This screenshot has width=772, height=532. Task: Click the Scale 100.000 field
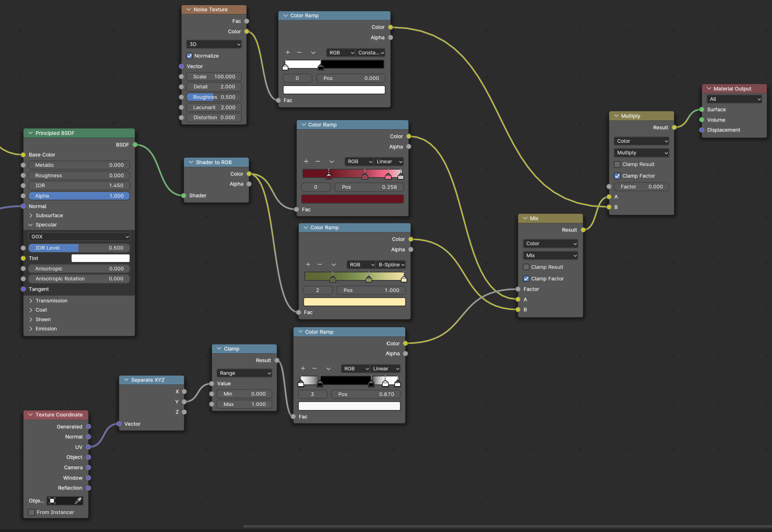[214, 77]
